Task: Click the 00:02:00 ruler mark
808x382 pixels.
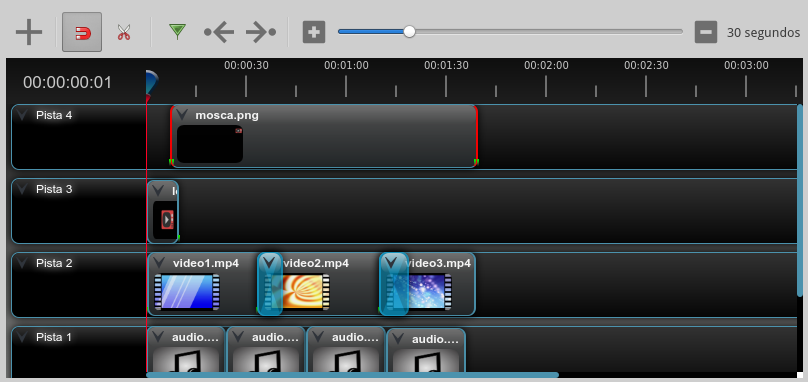Action: tap(546, 86)
